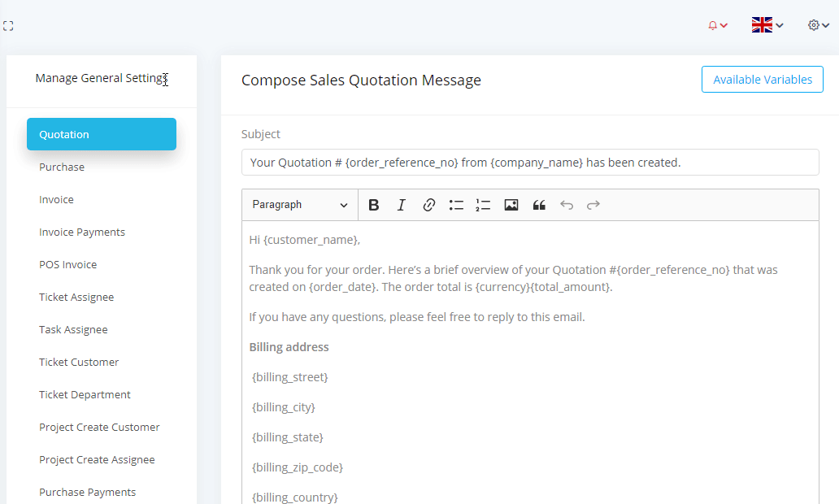Image resolution: width=839 pixels, height=504 pixels.
Task: Open the Ticket Department template
Action: tap(85, 394)
